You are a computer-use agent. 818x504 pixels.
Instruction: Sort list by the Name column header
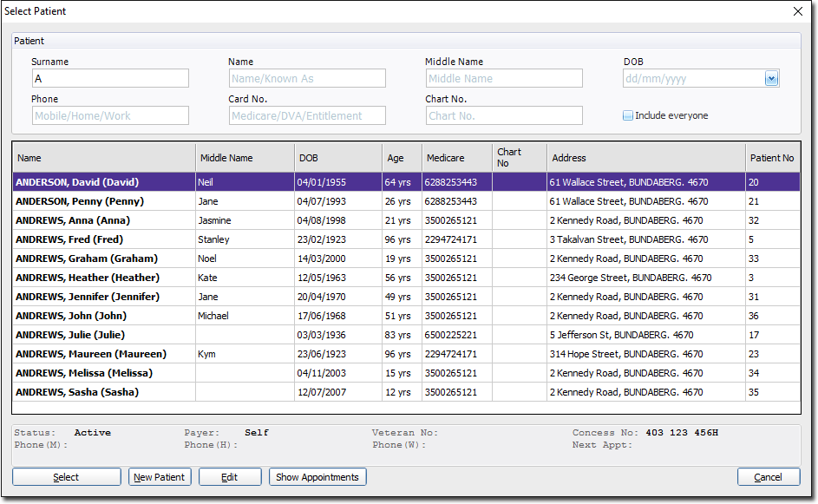[104, 158]
